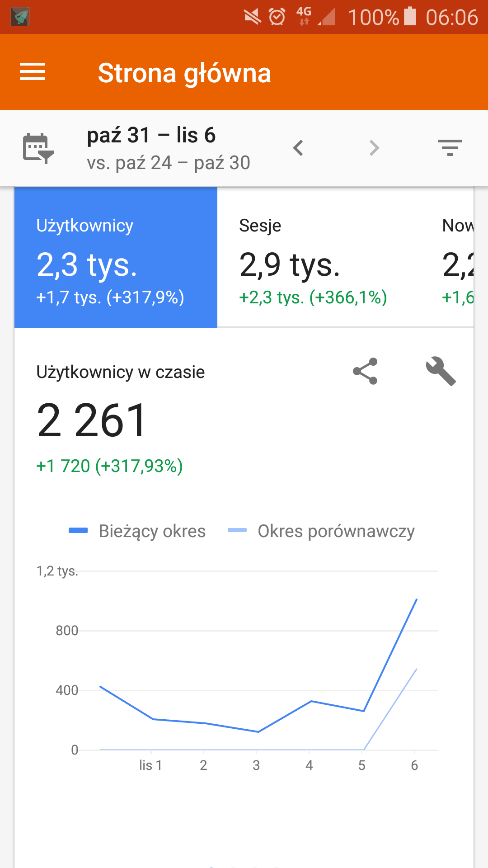This screenshot has height=868, width=488.
Task: Share the Użytkownicy w czasie chart
Action: [365, 371]
